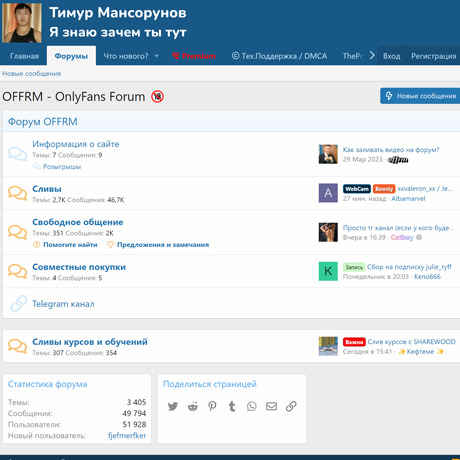Click the Статистика форума heading

point(47,384)
